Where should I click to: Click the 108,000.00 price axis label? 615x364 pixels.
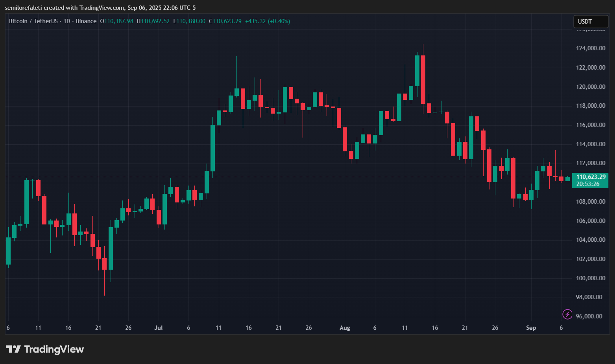tap(591, 202)
